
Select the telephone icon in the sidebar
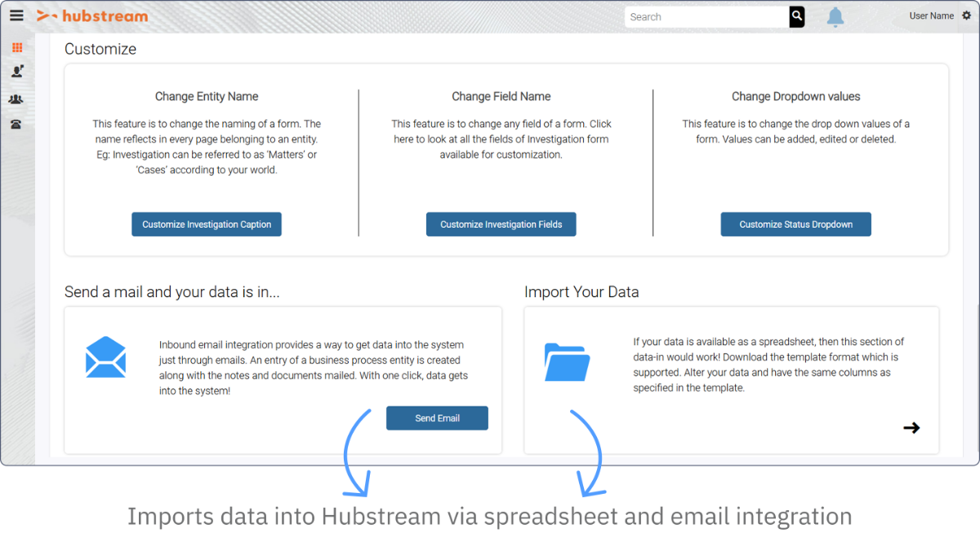pyautogui.click(x=16, y=125)
